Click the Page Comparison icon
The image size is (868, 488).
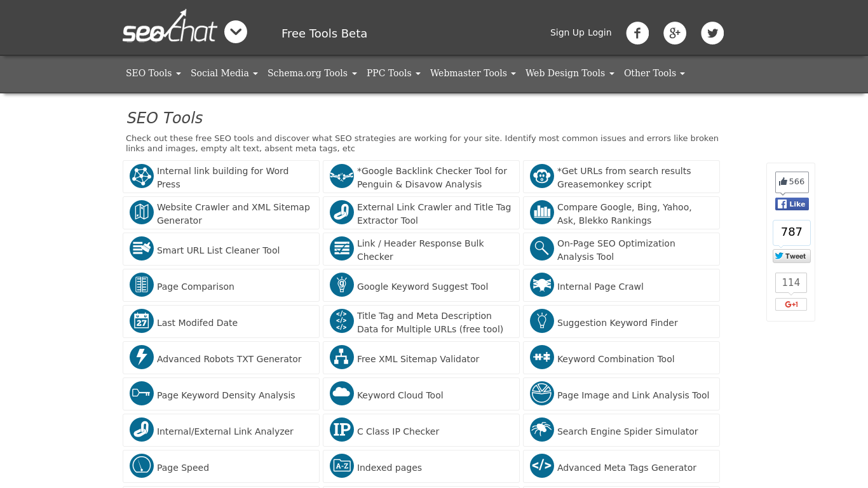point(142,285)
